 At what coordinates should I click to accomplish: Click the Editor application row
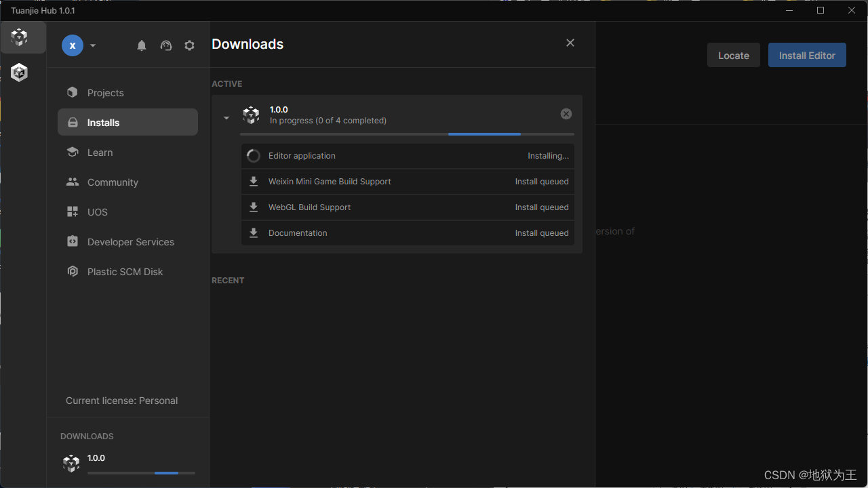[408, 156]
